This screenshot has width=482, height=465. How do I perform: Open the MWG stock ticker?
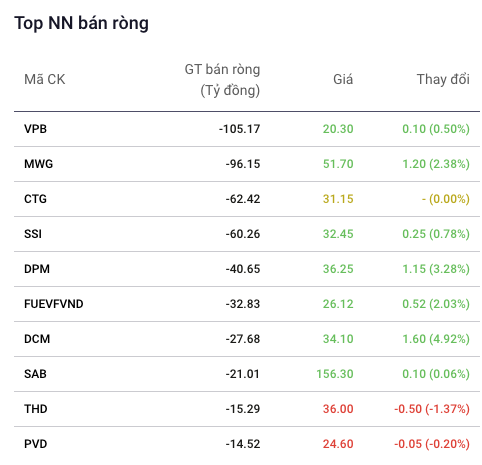[x=38, y=164]
